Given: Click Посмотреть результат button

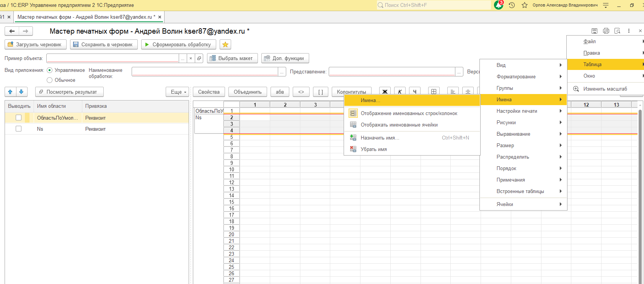Looking at the screenshot, I should [x=69, y=92].
